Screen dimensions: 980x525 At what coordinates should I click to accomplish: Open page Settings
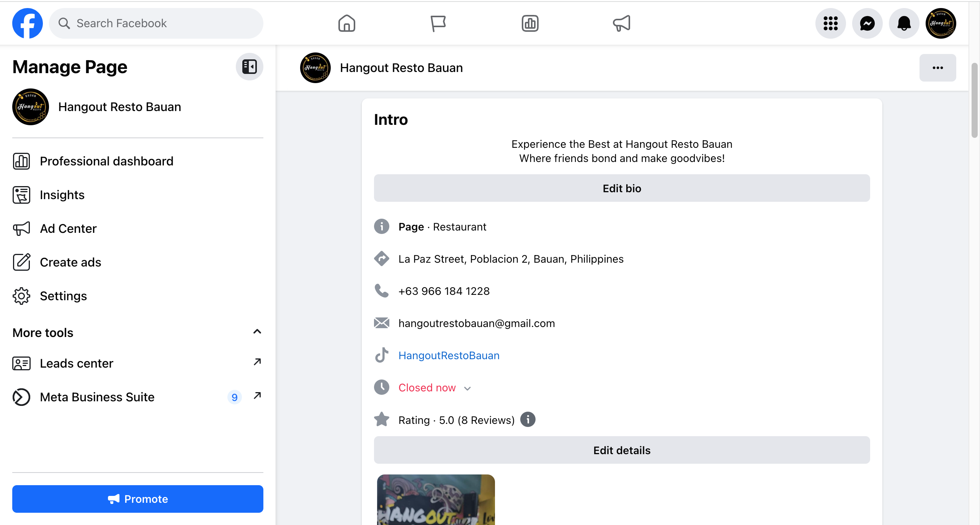(x=138, y=296)
